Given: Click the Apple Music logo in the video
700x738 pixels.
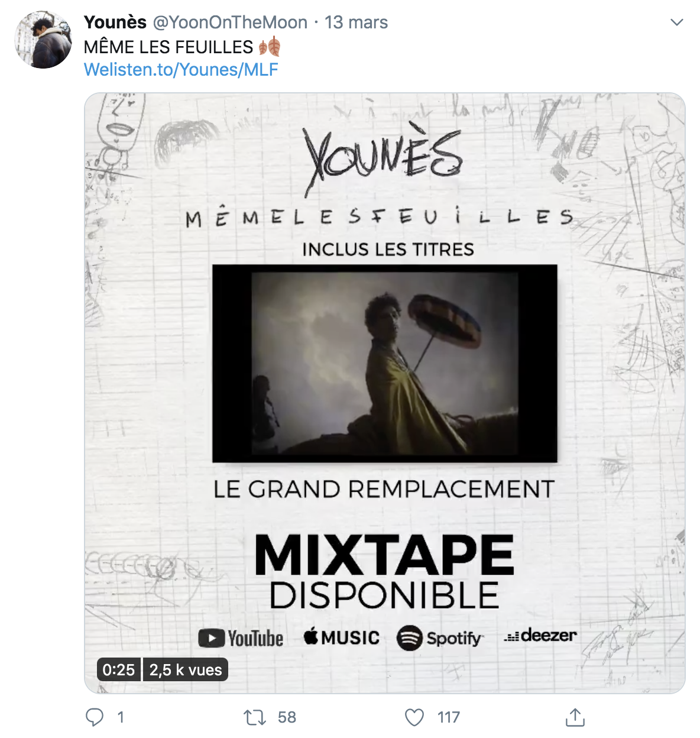Looking at the screenshot, I should pyautogui.click(x=341, y=637).
